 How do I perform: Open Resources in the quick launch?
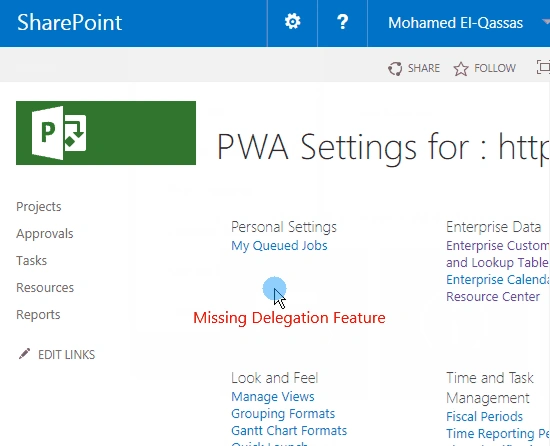45,288
